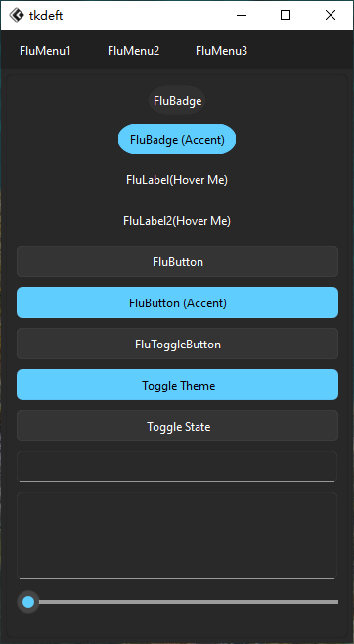Open the FluMenu1 menu

(x=45, y=51)
